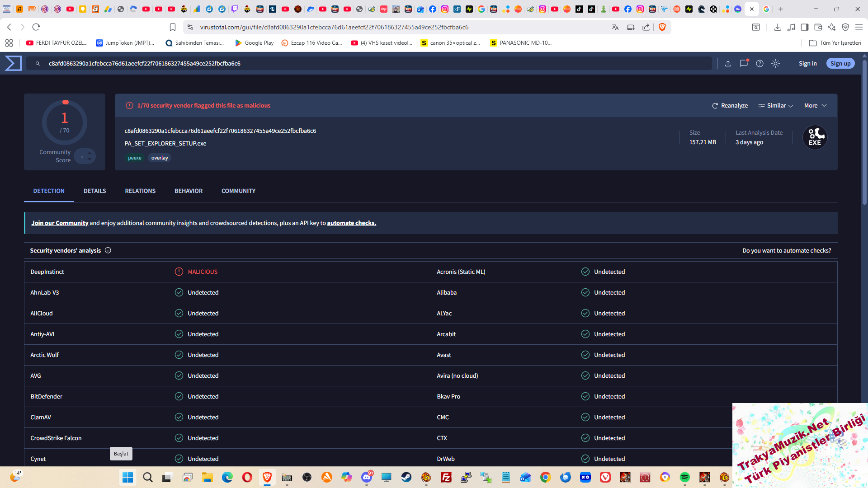Screen dimensions: 868x488
Task: Open the Sahibinden Teması bookmark
Action: point(195,43)
